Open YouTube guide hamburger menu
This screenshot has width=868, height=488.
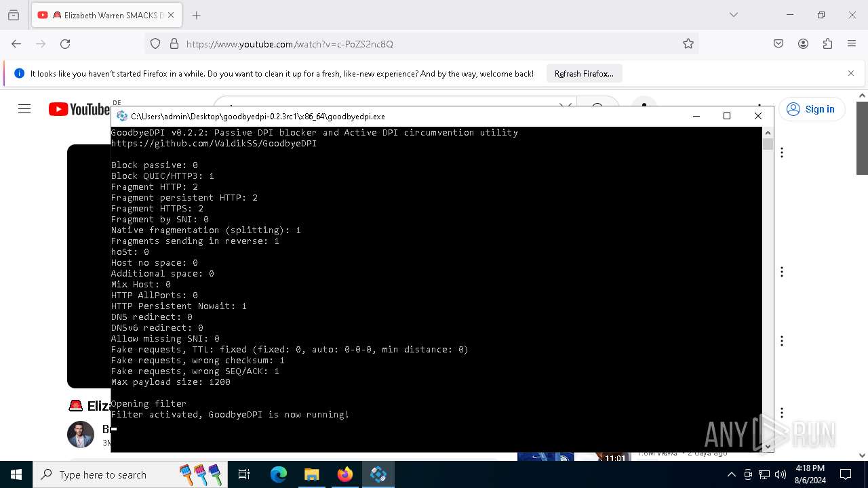24,109
